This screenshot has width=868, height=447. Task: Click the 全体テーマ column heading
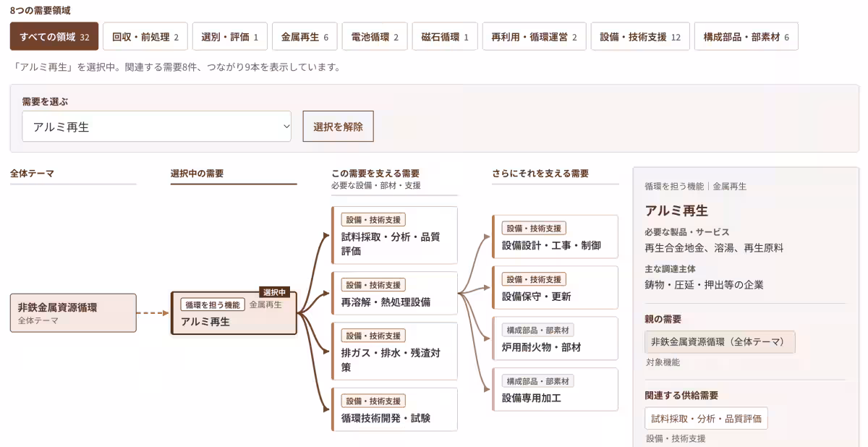32,174
